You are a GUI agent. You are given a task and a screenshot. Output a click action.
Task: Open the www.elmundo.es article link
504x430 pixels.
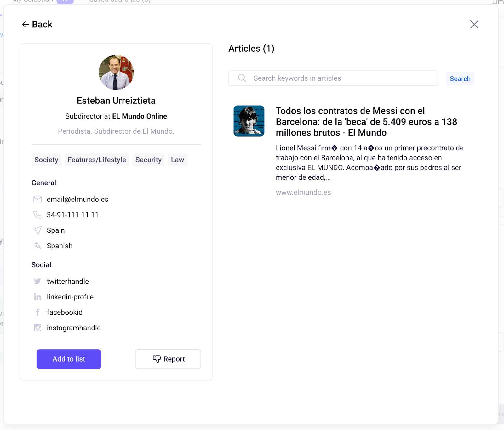[x=303, y=192]
